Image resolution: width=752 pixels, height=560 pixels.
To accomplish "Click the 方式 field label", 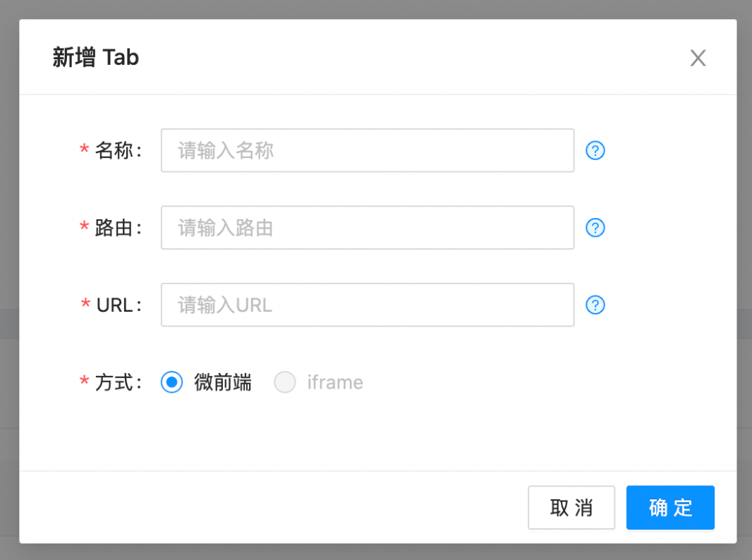I will [114, 382].
